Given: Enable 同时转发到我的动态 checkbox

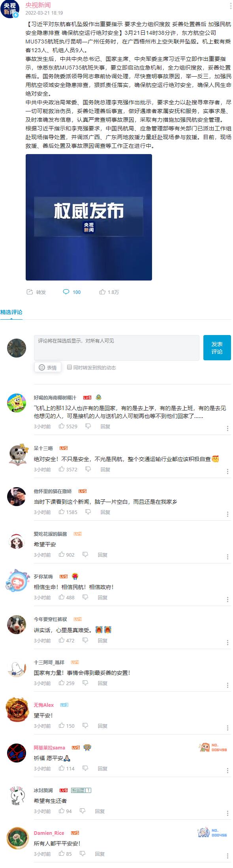Looking at the screenshot, I should point(70,367).
